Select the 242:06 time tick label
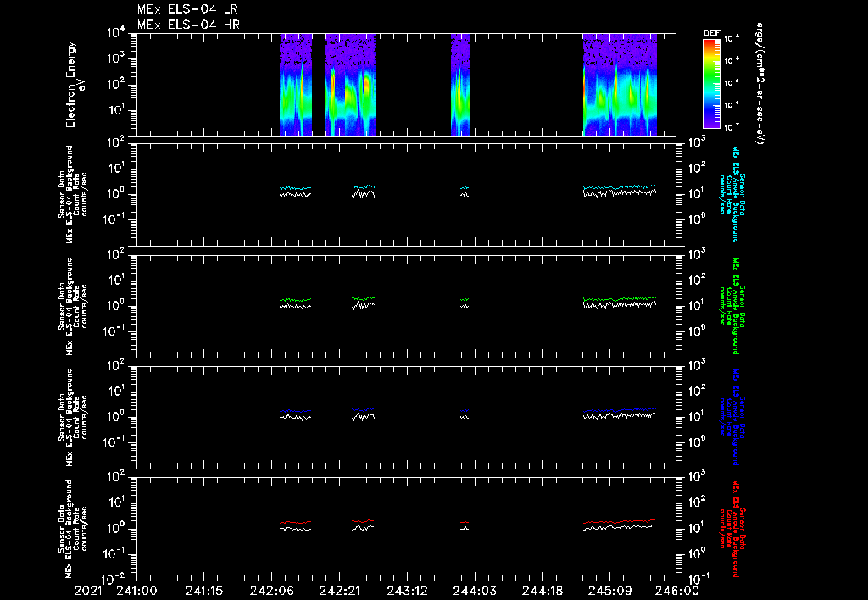 (272, 592)
